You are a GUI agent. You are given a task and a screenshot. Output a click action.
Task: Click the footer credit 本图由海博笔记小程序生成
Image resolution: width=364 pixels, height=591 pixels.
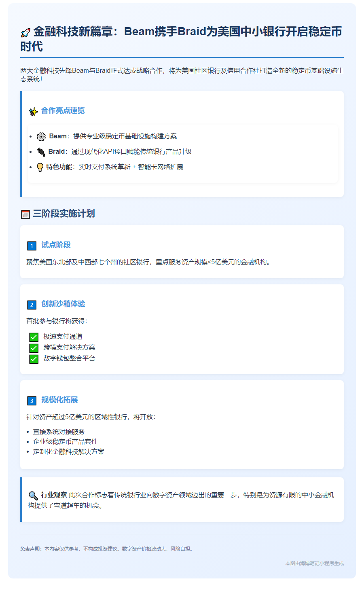click(x=315, y=563)
